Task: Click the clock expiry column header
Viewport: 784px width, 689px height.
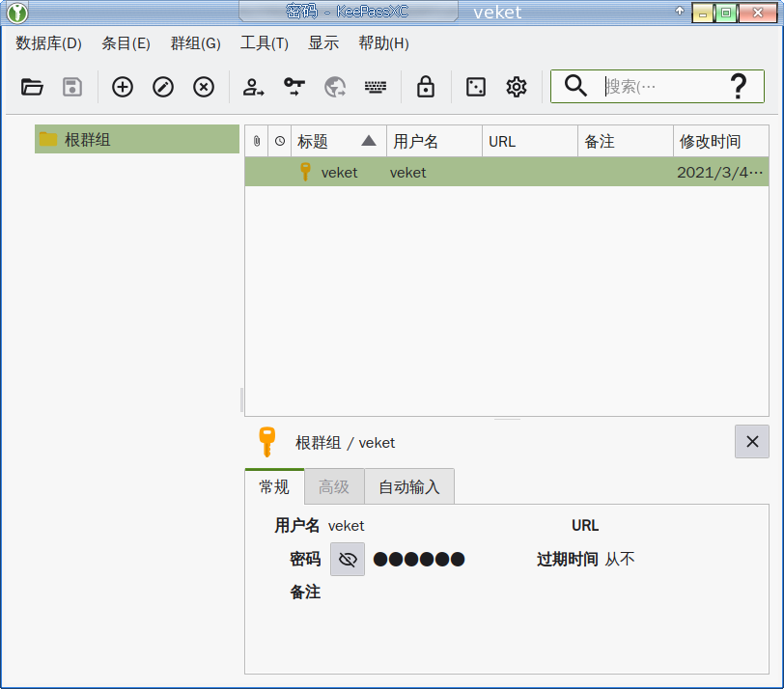Action: click(280, 141)
